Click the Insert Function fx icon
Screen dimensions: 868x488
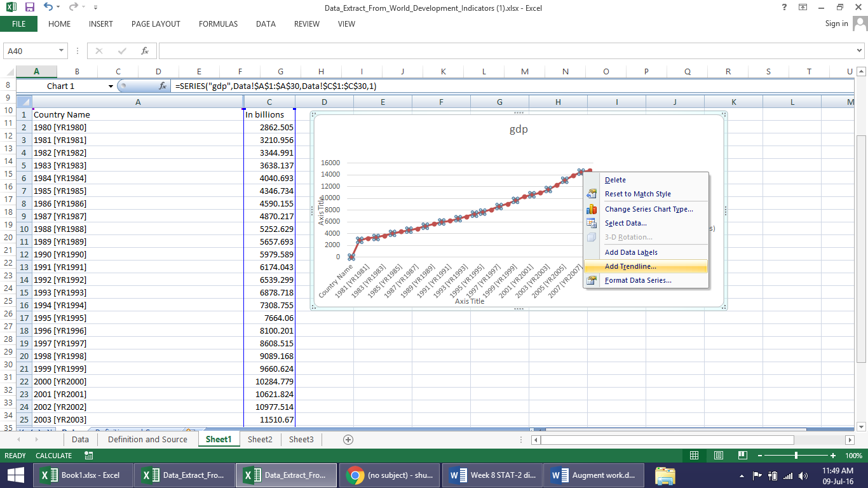[x=145, y=51]
